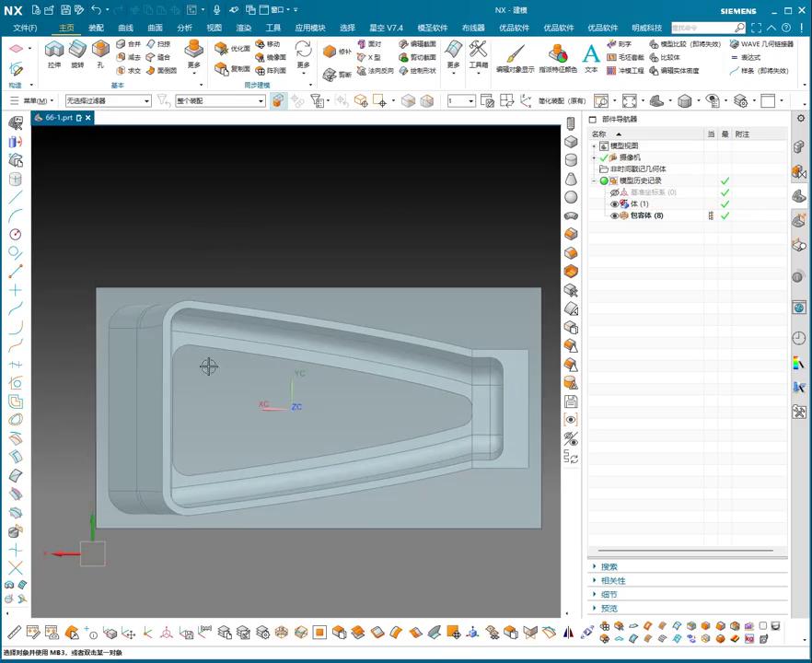Expand the 模型视图 tree node
Screen dimensions: 812x663
(x=595, y=146)
